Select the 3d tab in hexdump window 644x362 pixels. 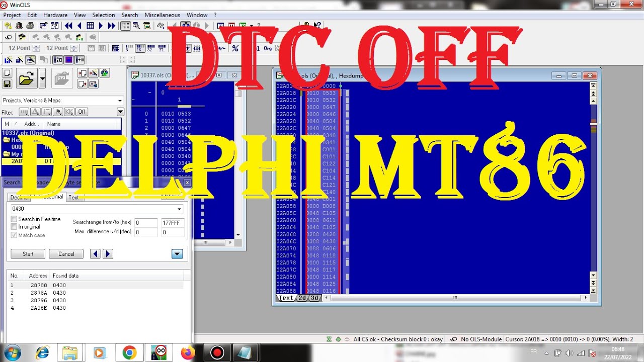(314, 298)
